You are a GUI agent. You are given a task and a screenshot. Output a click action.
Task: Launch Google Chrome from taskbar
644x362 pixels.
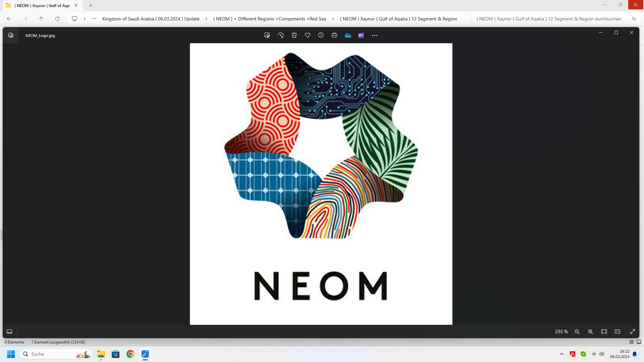(x=130, y=354)
